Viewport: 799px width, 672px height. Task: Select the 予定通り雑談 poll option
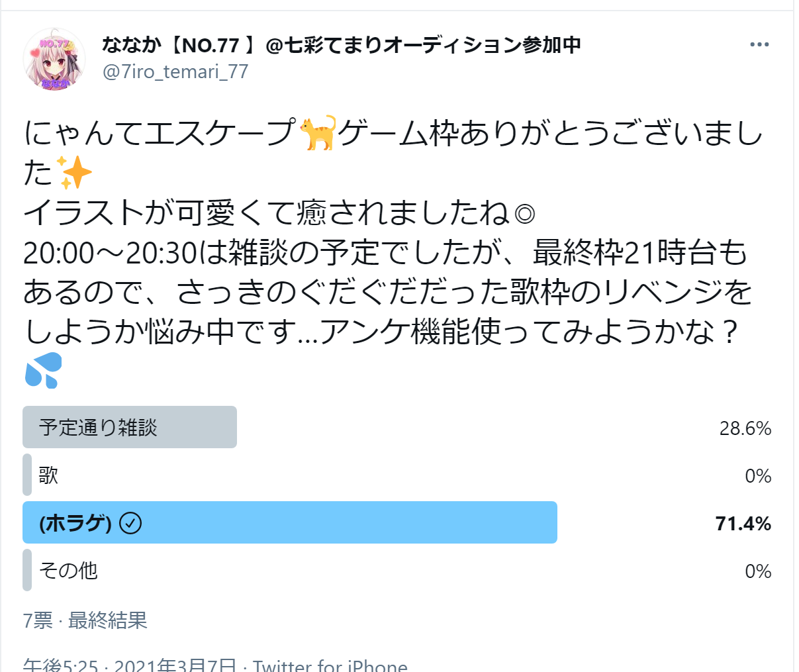click(x=98, y=428)
